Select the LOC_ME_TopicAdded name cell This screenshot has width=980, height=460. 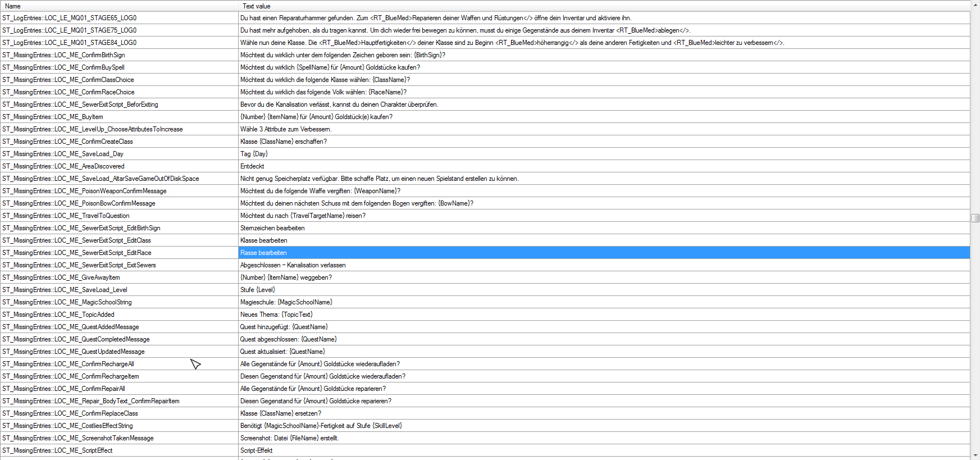pos(119,315)
